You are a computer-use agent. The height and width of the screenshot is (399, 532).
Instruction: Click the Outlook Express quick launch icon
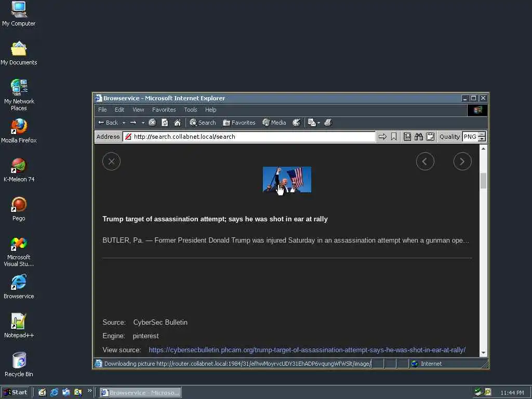coord(66,393)
